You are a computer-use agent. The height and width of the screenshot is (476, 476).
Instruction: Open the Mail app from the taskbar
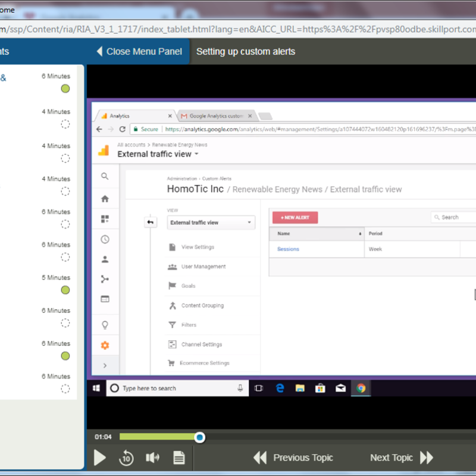[340, 389]
